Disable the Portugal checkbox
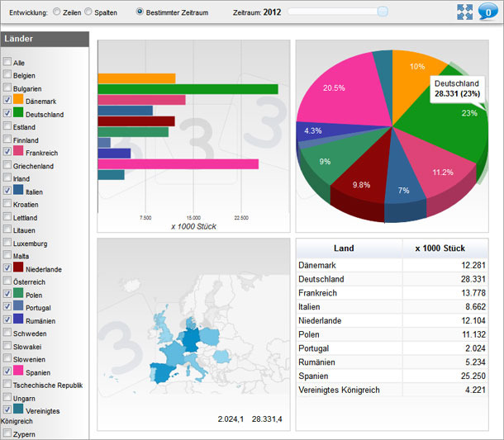Image resolution: width=504 pixels, height=440 pixels. 7,306
